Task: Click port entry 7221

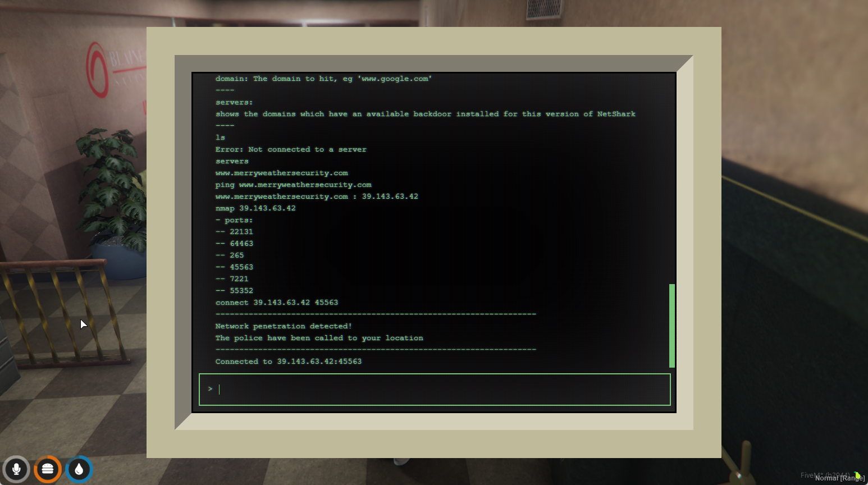Action: point(232,279)
